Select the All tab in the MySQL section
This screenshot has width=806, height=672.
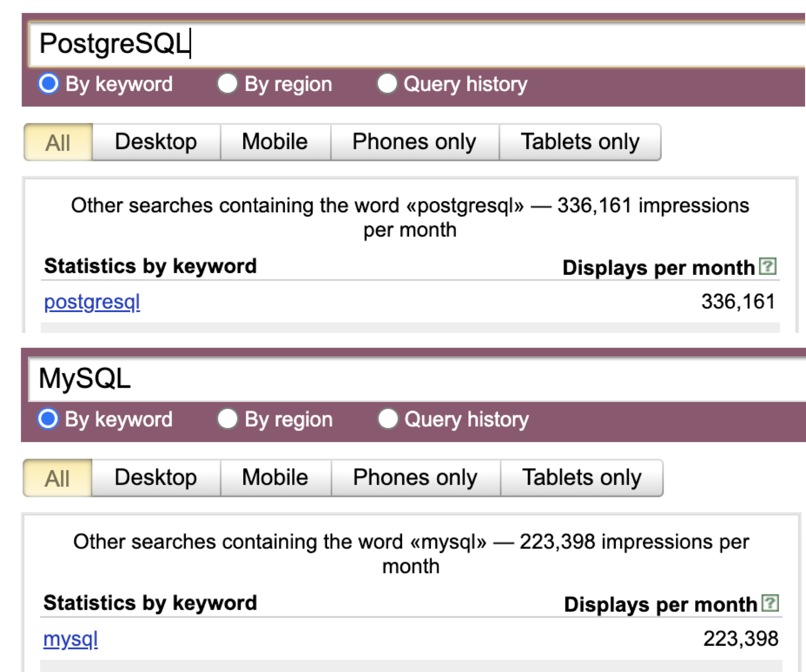57,478
